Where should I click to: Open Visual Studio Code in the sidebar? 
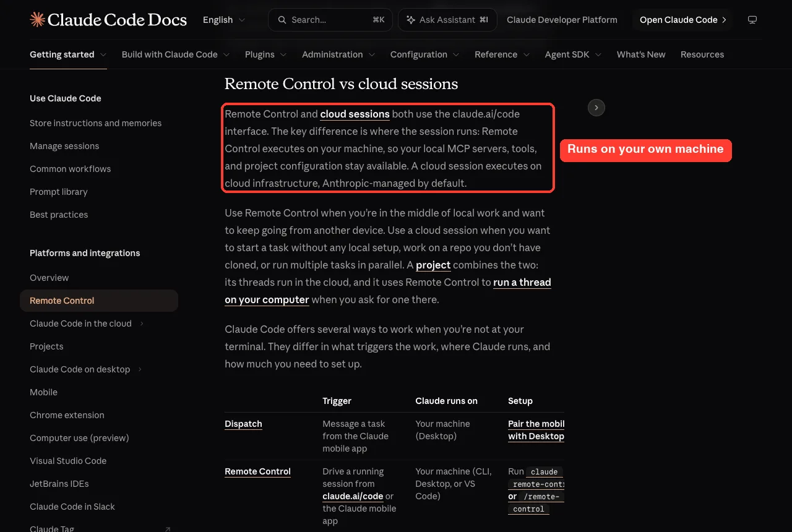[x=68, y=461]
